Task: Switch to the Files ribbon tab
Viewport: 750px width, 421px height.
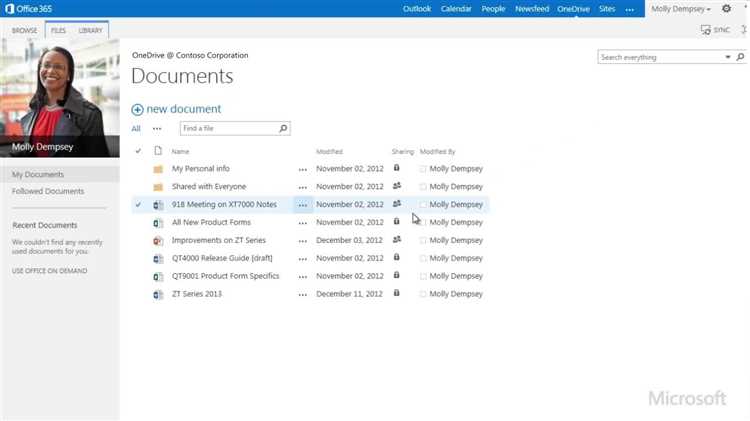Action: click(x=58, y=31)
